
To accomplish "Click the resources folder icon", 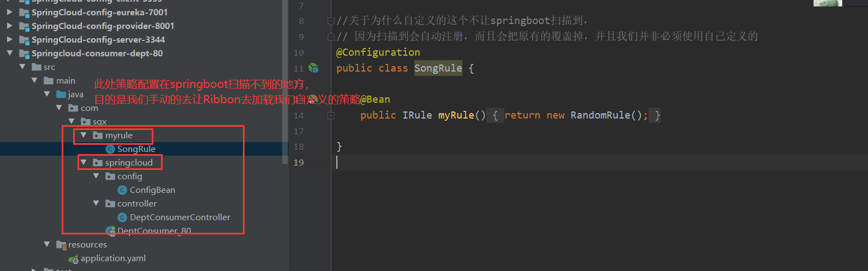I will click(61, 245).
